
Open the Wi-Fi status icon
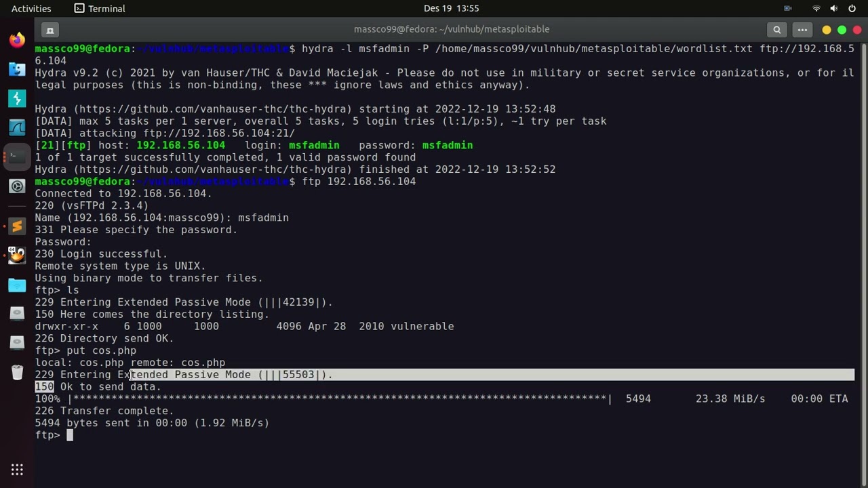816,8
